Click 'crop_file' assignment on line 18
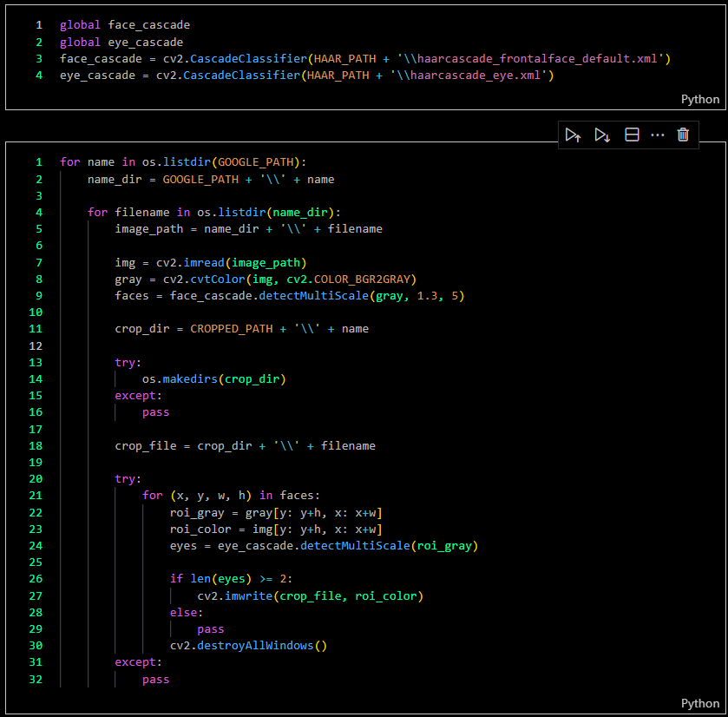Screen dimensions: 728x717 coord(145,446)
